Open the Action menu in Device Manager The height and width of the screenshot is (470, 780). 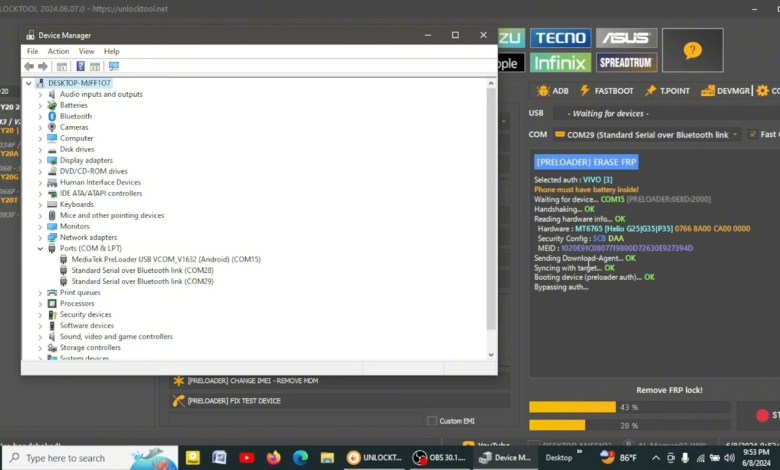click(58, 51)
